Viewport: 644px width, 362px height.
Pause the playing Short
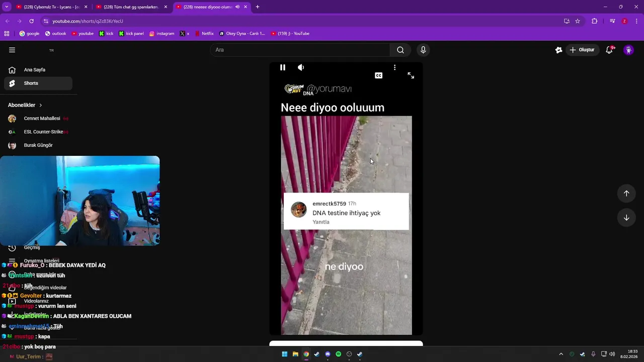[283, 67]
